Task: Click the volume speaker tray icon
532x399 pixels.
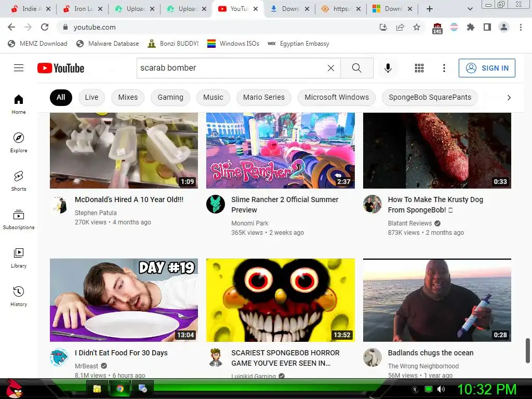Action: point(441,389)
